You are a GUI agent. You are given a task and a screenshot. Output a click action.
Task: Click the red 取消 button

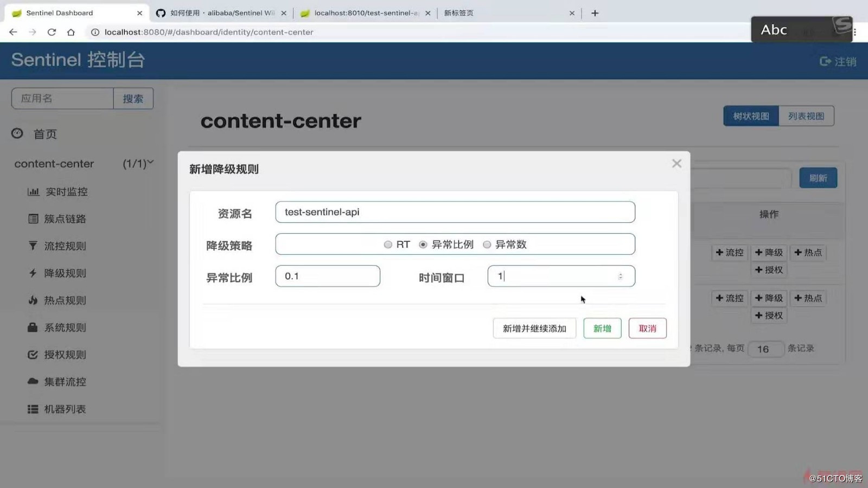click(647, 328)
